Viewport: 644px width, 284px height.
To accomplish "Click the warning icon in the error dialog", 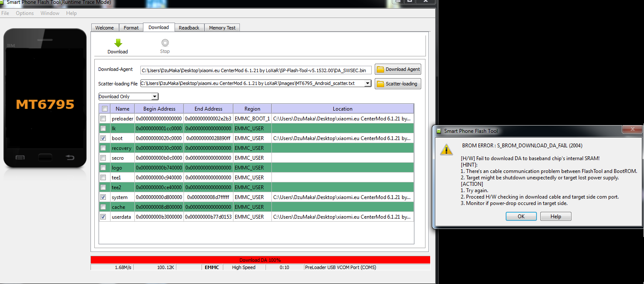I will pos(446,149).
